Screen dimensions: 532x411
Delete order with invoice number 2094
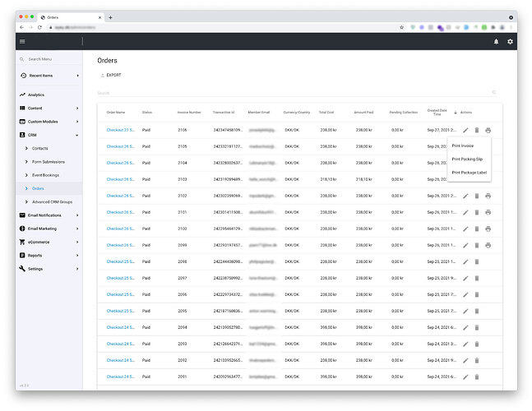[x=477, y=328]
